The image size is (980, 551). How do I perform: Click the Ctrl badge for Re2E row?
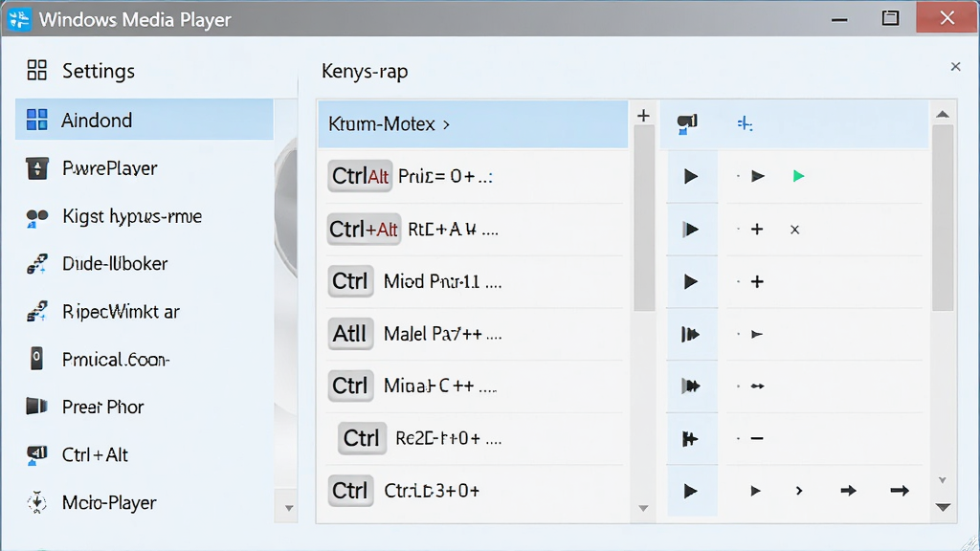pos(362,438)
